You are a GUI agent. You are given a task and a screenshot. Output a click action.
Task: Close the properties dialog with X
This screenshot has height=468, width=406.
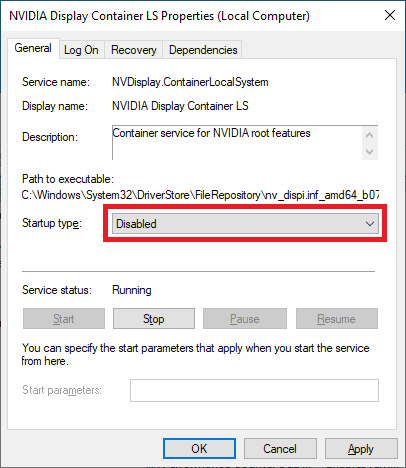click(x=390, y=15)
